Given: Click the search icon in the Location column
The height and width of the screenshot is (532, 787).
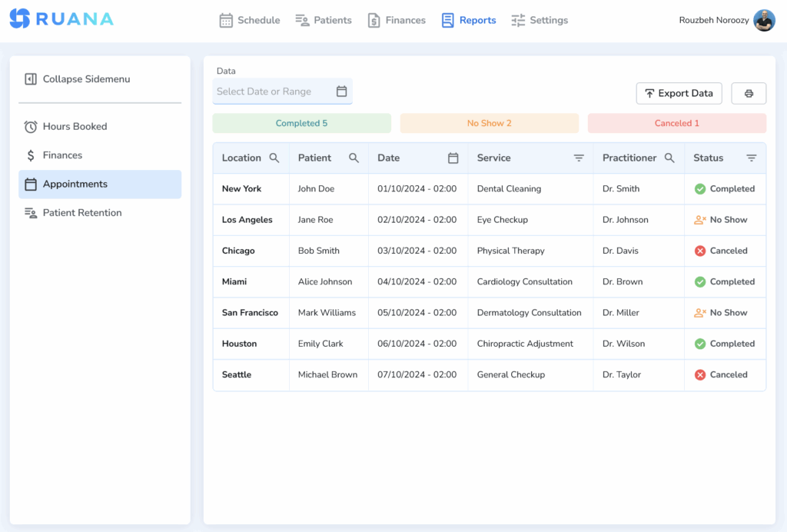Looking at the screenshot, I should tap(274, 158).
